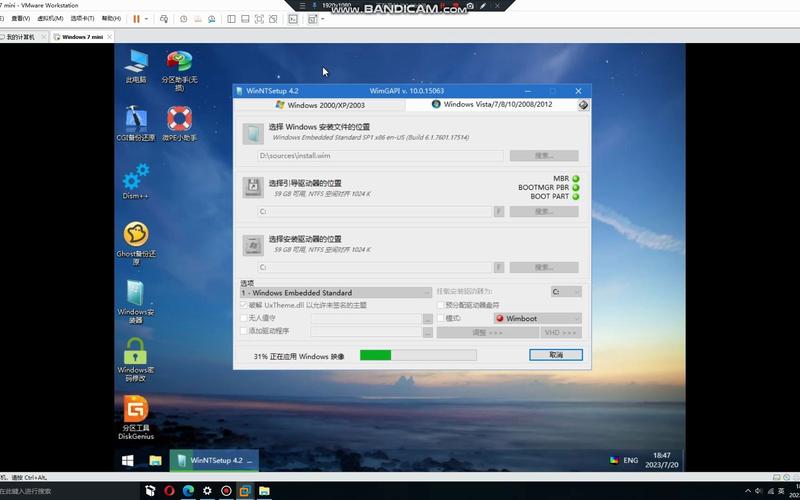Open the 查看(V) menu
The image size is (800, 500).
coord(20,18)
